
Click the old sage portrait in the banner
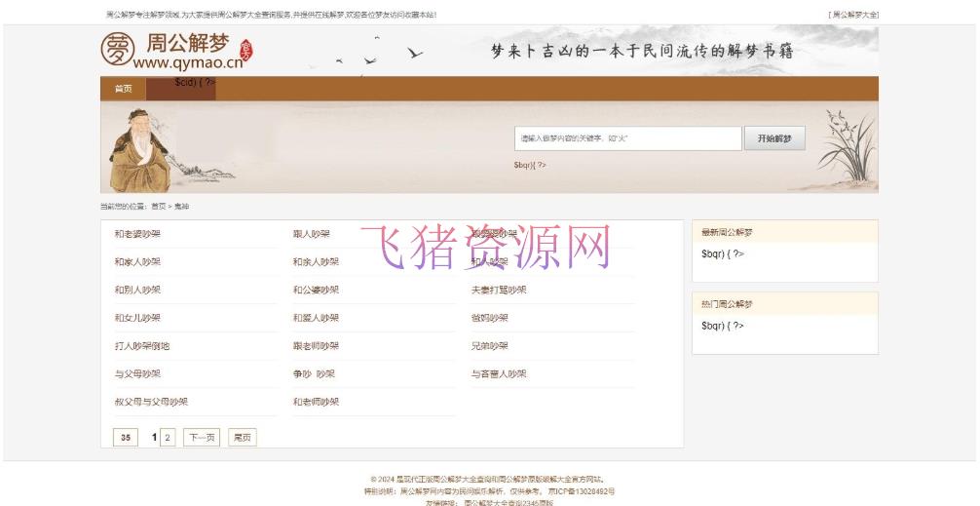140,150
